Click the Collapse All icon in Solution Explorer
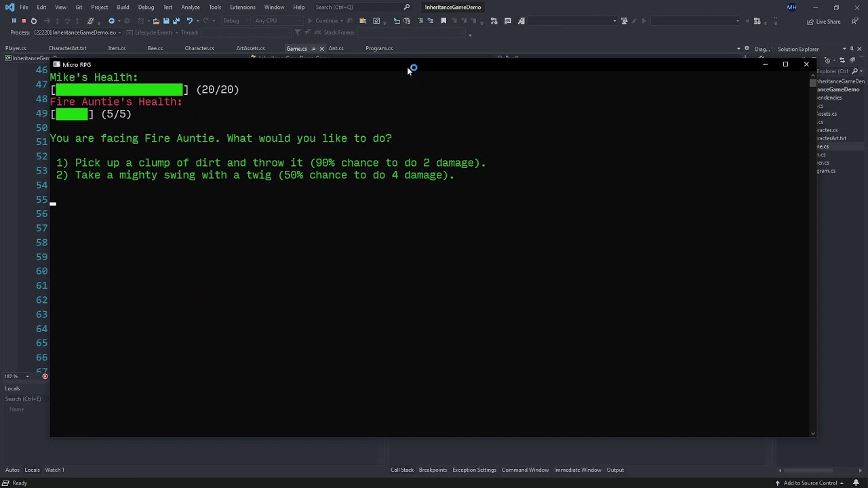The height and width of the screenshot is (488, 868). pyautogui.click(x=852, y=60)
